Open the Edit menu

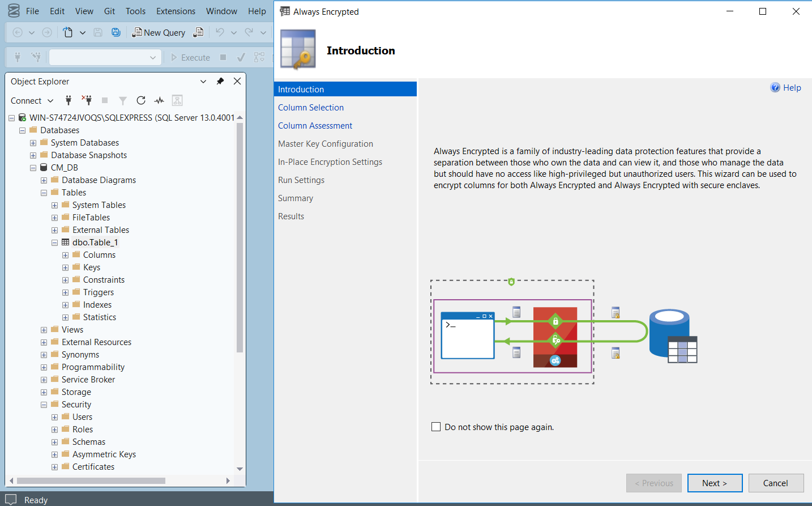tap(57, 11)
